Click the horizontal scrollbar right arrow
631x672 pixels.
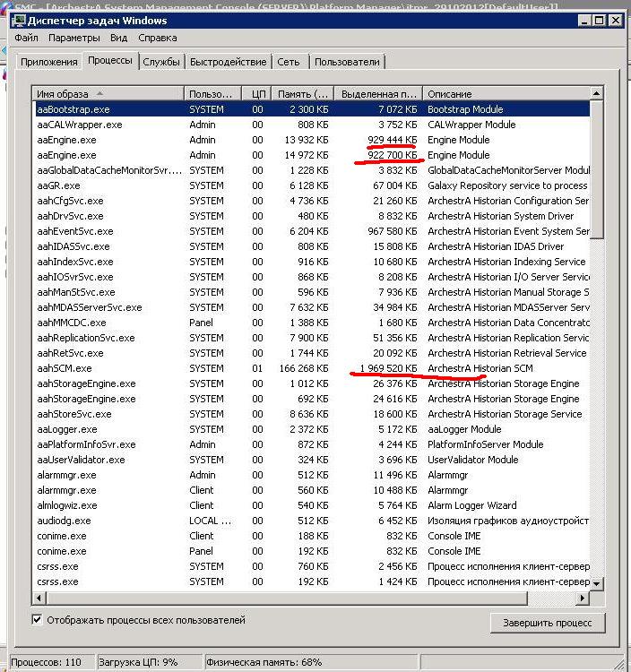pos(583,598)
